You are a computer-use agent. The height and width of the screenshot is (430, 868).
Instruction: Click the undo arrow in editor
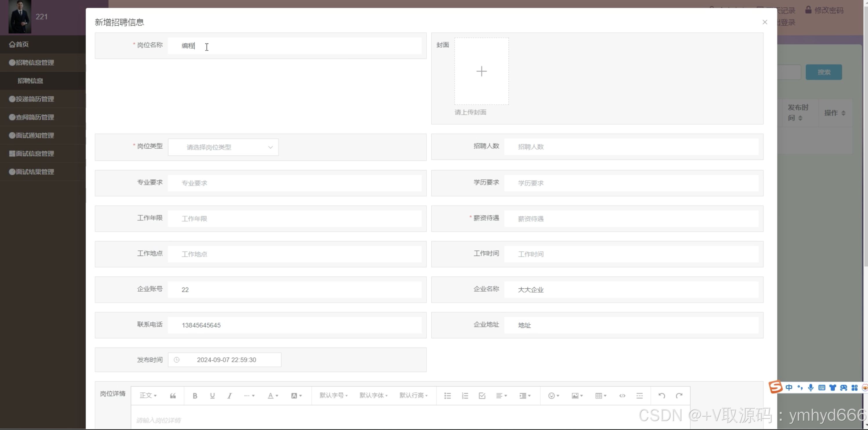(661, 396)
